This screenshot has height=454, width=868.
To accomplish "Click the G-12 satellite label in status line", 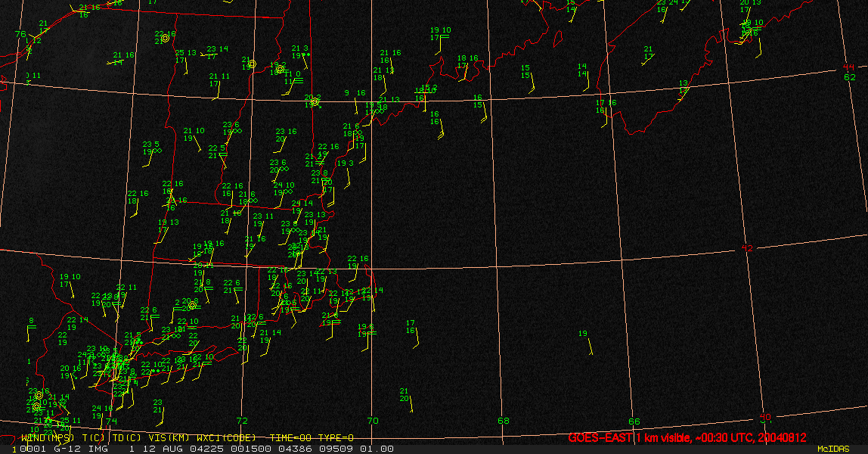I will pos(67,449).
